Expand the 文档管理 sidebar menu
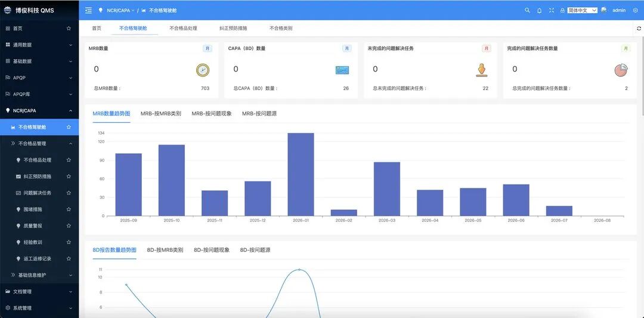The height and width of the screenshot is (318, 644). 39,291
